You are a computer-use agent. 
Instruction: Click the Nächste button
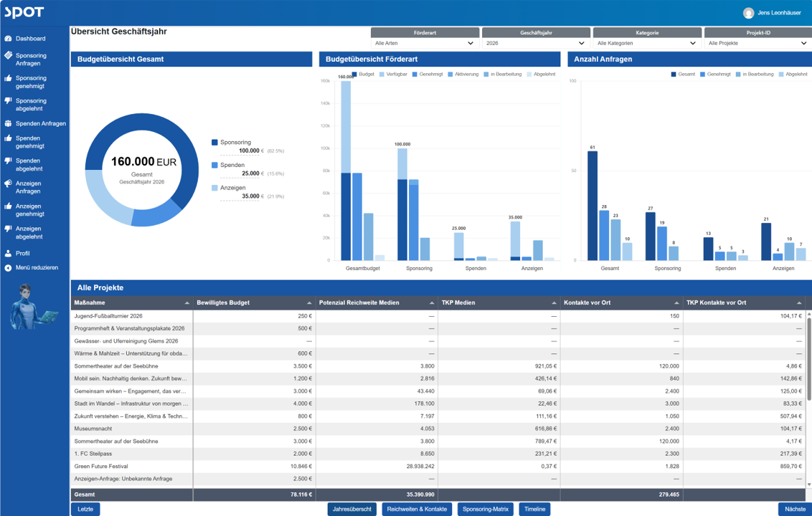coord(795,510)
